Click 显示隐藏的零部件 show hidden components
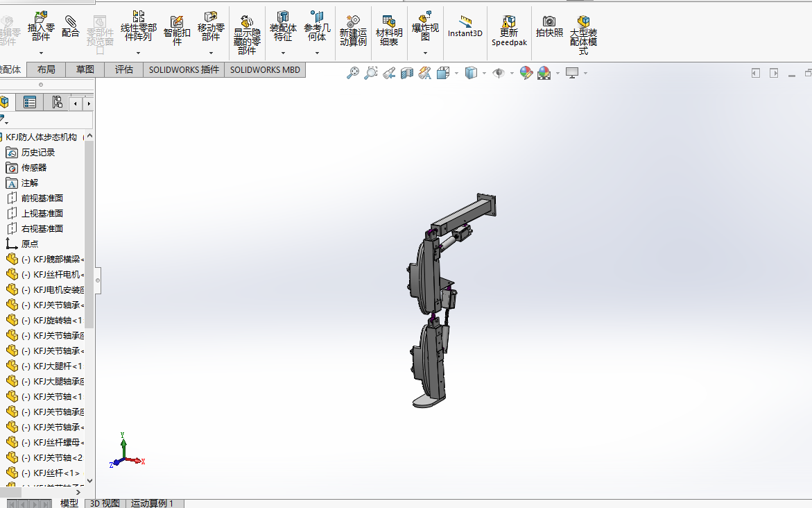This screenshot has height=508, width=812. coord(247,35)
